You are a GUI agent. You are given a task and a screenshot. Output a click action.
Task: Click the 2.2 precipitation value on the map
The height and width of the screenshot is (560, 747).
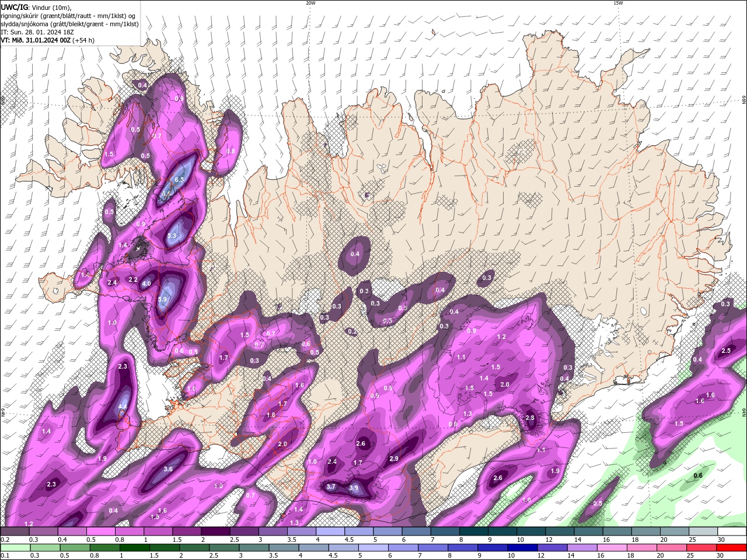(x=133, y=279)
